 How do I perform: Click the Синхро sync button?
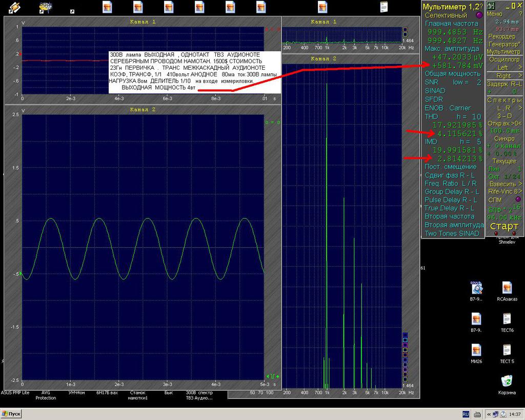point(504,138)
